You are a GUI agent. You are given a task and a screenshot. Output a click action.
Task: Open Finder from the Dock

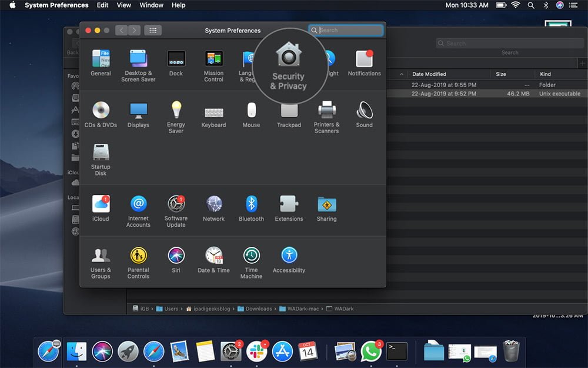[x=76, y=352]
